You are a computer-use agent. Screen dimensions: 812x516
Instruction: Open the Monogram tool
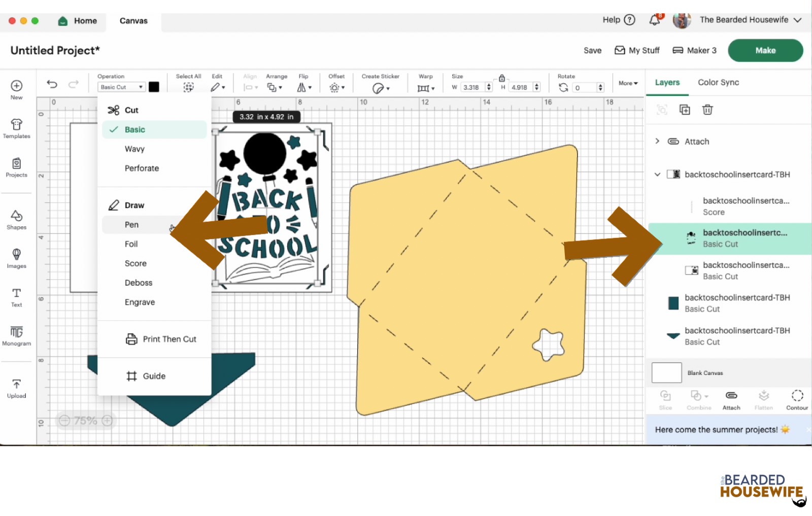[x=16, y=336]
